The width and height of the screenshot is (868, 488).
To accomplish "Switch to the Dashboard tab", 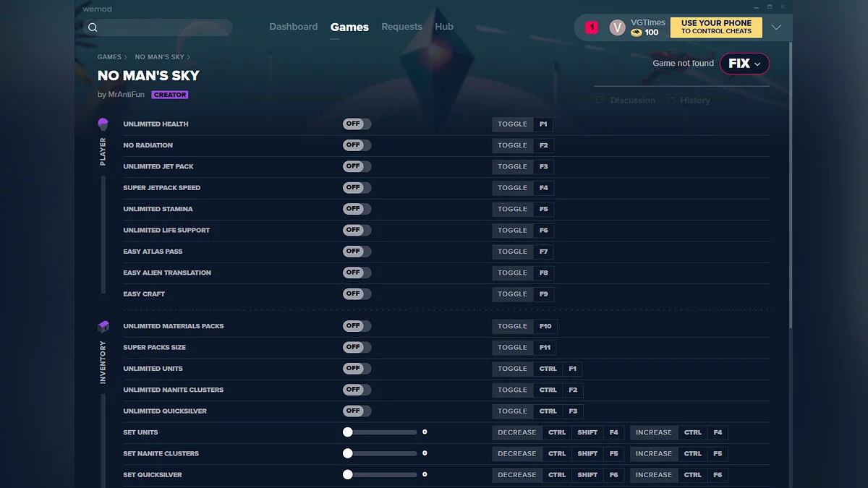I will (x=294, y=27).
